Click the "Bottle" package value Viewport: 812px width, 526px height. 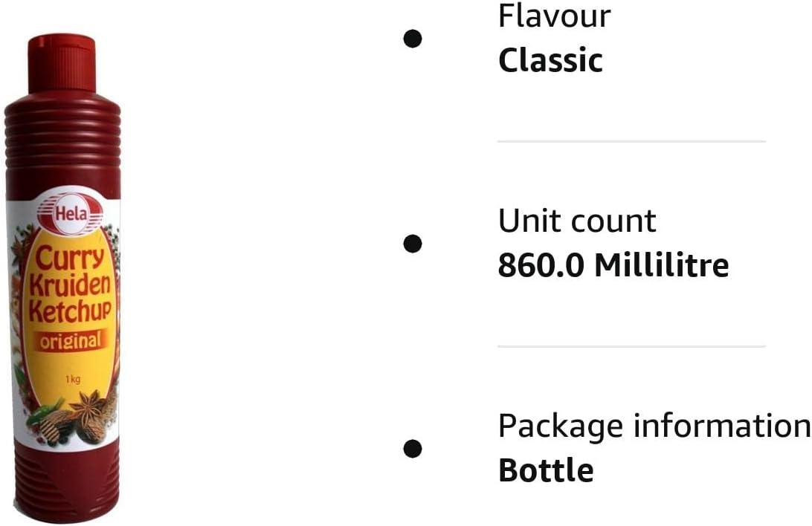(546, 470)
